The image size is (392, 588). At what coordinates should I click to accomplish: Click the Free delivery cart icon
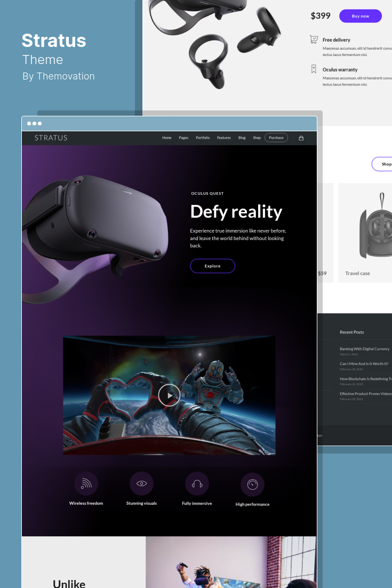tap(314, 39)
